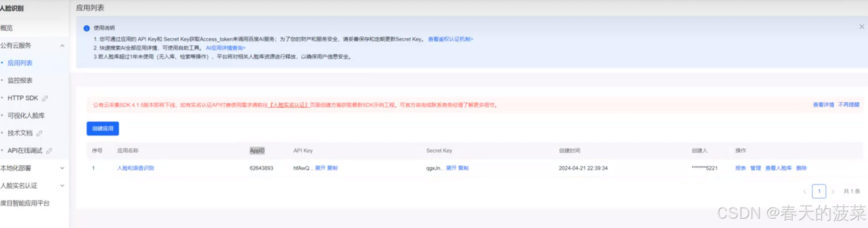Open 概览 in the sidebar
868x228 pixels.
point(7,28)
